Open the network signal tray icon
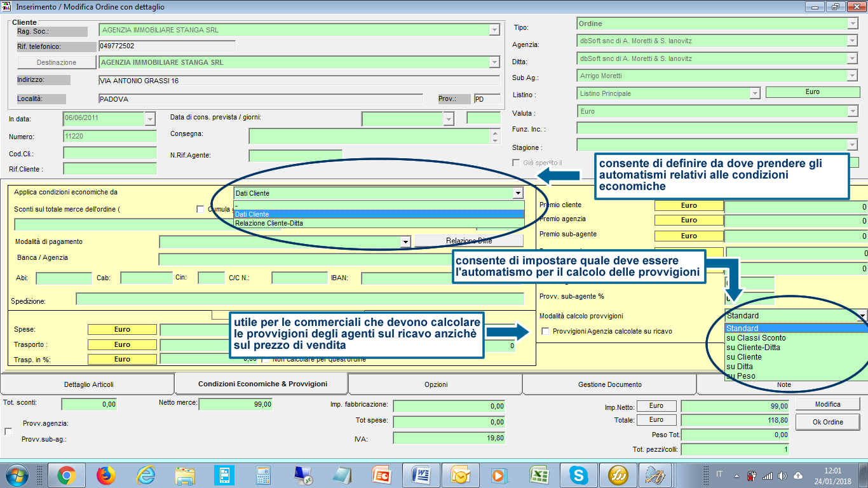Viewport: 868px width, 488px height. pos(768,475)
